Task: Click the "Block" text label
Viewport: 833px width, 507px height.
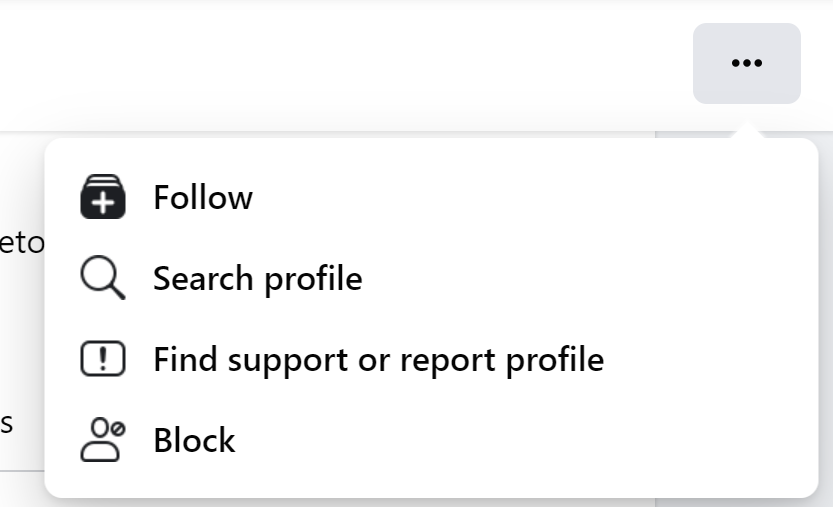Action: pyautogui.click(x=194, y=440)
